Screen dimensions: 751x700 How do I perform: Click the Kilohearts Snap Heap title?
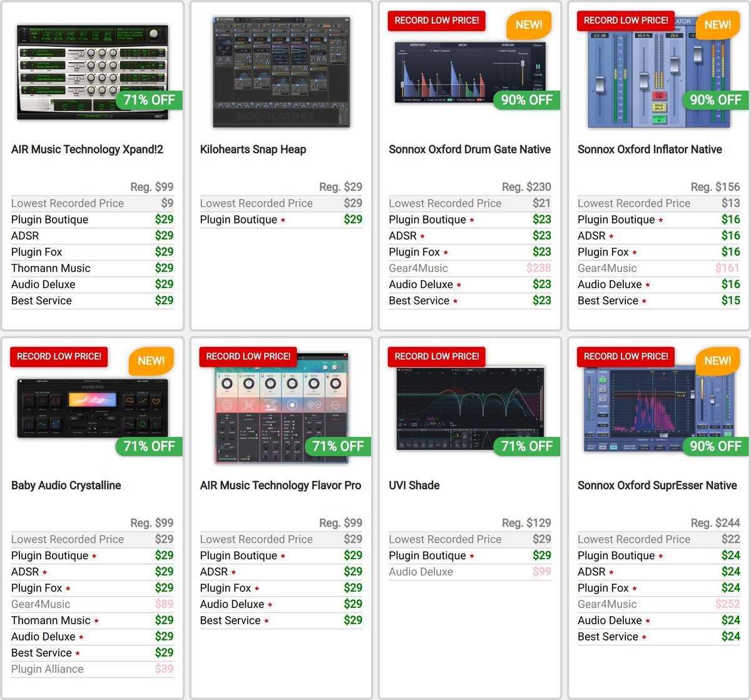253,150
